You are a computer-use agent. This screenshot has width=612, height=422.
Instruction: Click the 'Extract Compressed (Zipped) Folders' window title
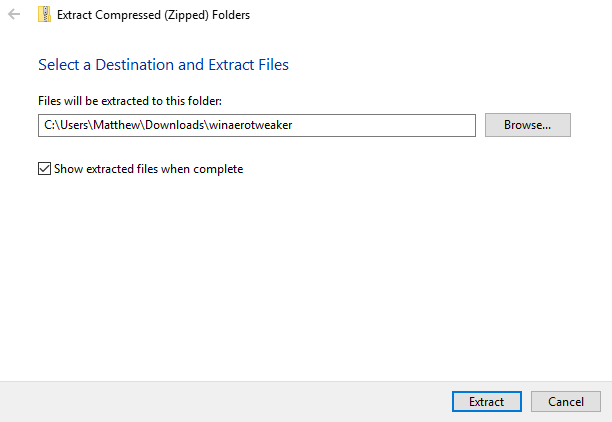tap(154, 15)
